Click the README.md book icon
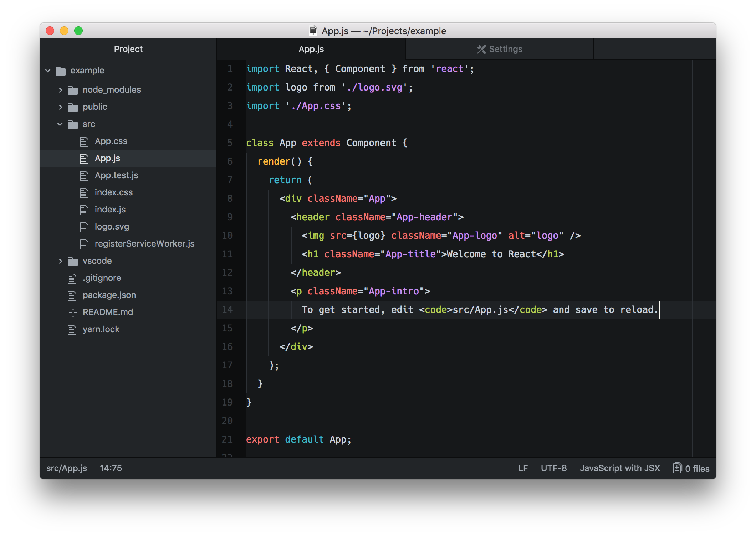 tap(73, 313)
